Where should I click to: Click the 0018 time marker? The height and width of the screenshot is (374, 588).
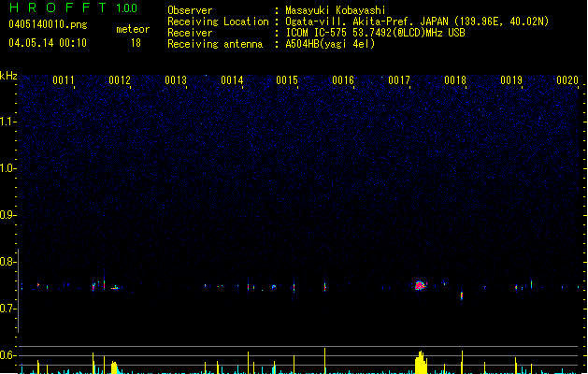[x=455, y=80]
